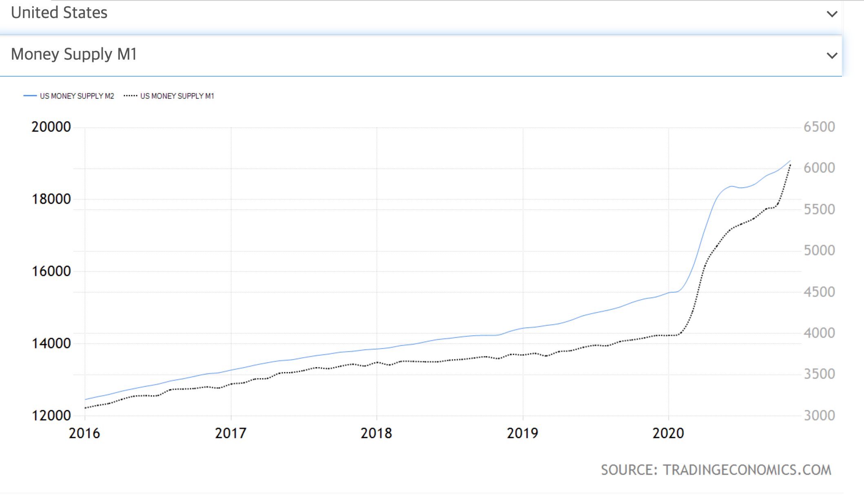Toggle the US MONEY SUPPLY M1 legend series
864x504 pixels.
pos(177,96)
